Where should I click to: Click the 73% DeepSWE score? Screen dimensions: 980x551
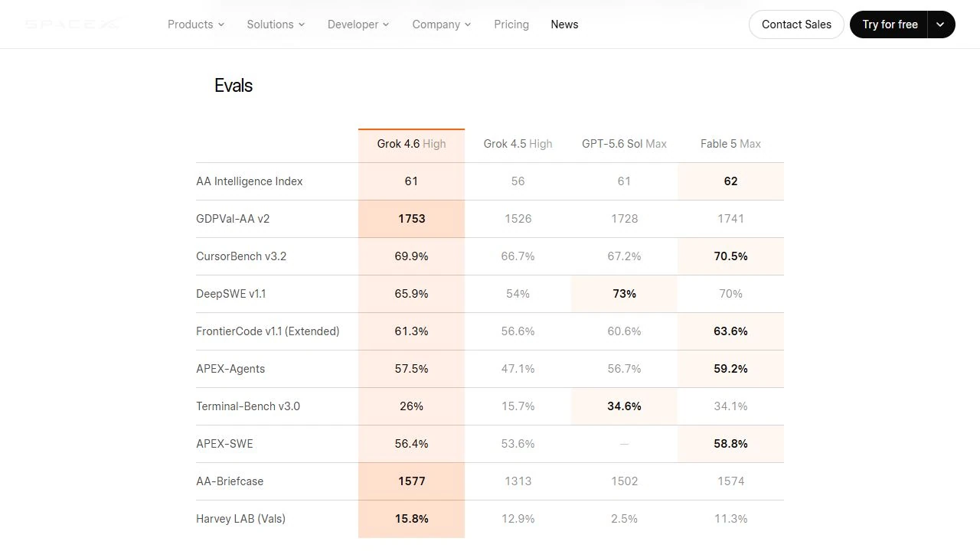pos(624,294)
